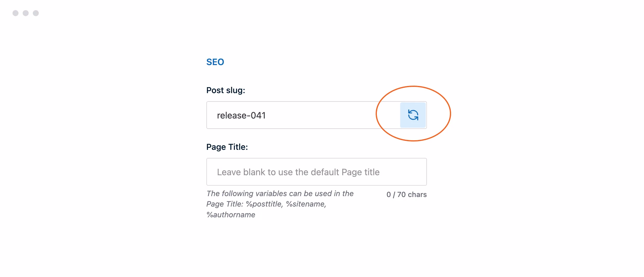
Task: Click the regenerate slug refresh icon
Action: [413, 115]
